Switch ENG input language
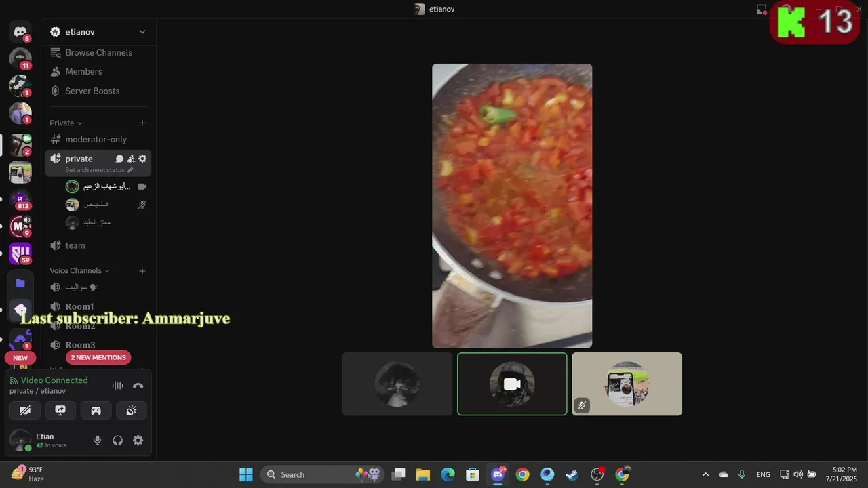Screen dimensions: 868x488 coord(763,474)
